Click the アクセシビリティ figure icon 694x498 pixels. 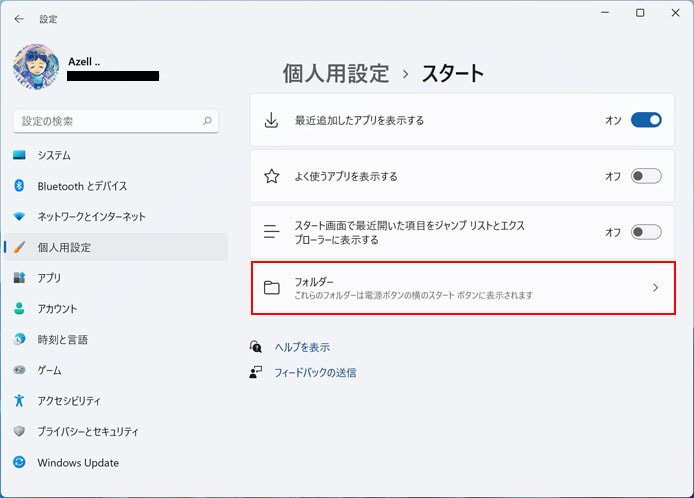(x=19, y=400)
